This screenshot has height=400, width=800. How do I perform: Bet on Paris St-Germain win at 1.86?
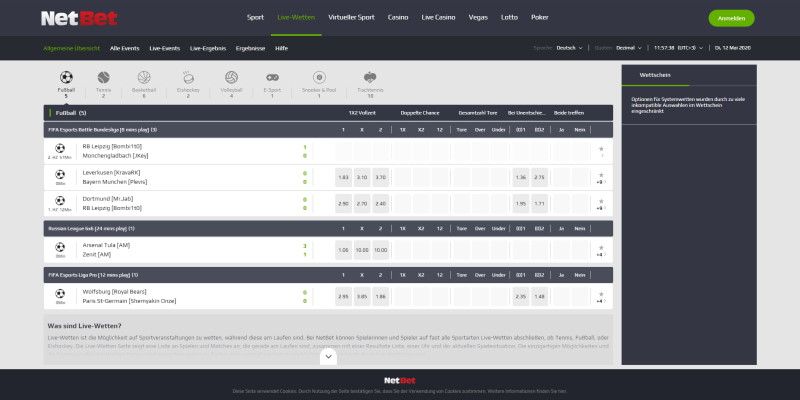(x=381, y=296)
